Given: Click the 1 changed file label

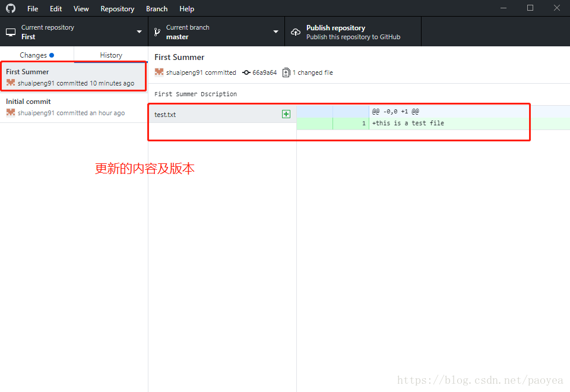Looking at the screenshot, I should [x=313, y=72].
